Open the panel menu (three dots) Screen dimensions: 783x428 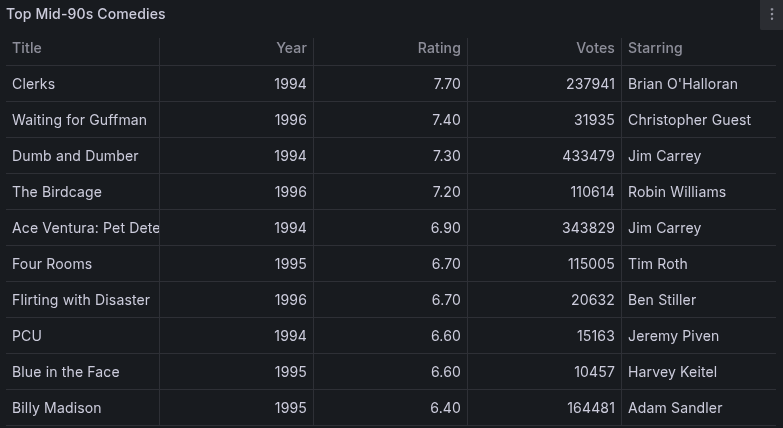772,14
